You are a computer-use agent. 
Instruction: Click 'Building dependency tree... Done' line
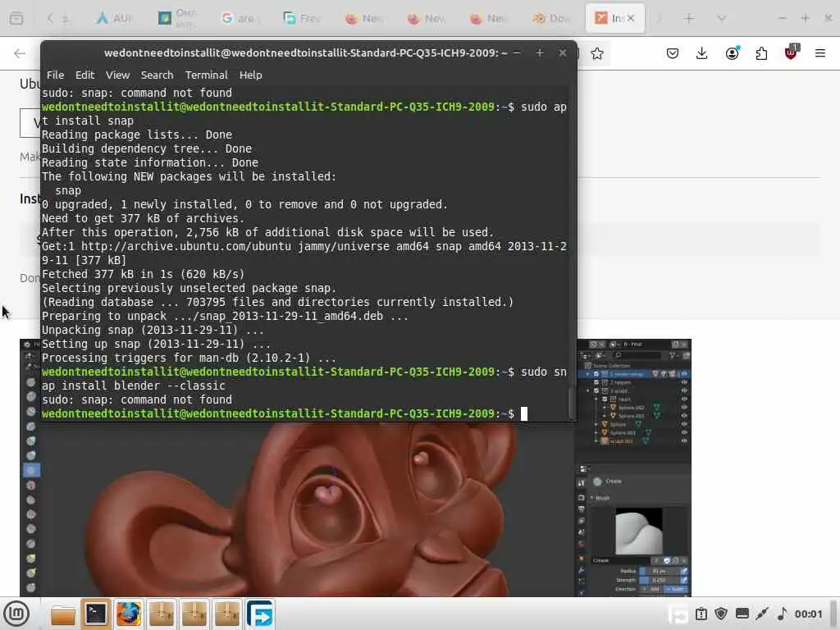147,149
